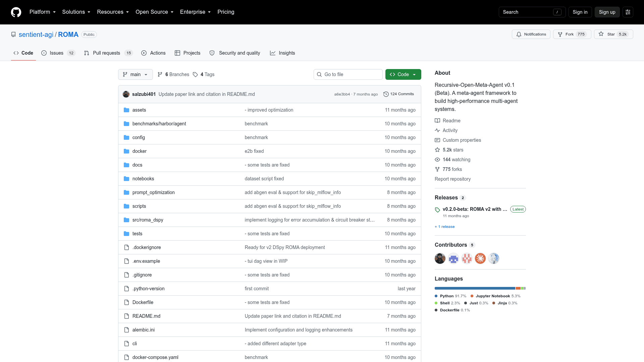The height and width of the screenshot is (362, 644).
Task: Open the sentient-agi owner link
Action: [36, 35]
